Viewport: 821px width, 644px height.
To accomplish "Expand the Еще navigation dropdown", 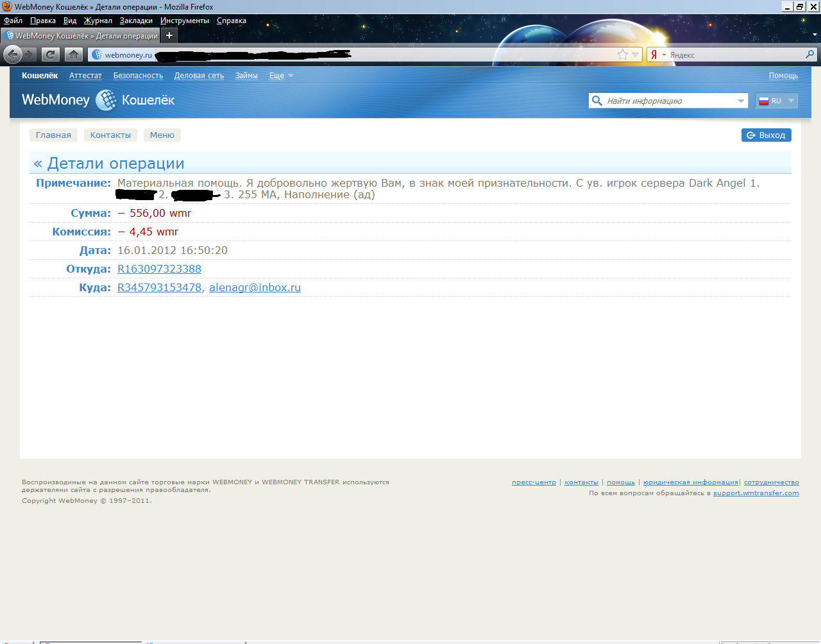I will click(x=282, y=76).
